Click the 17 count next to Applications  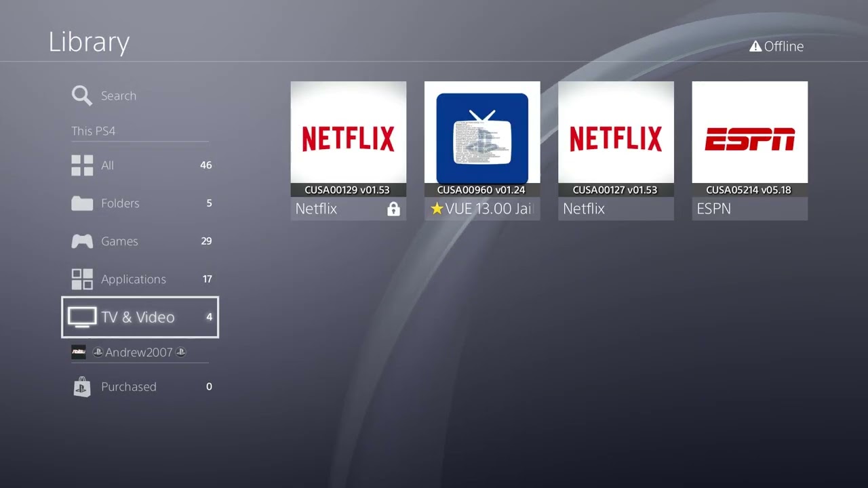(207, 279)
